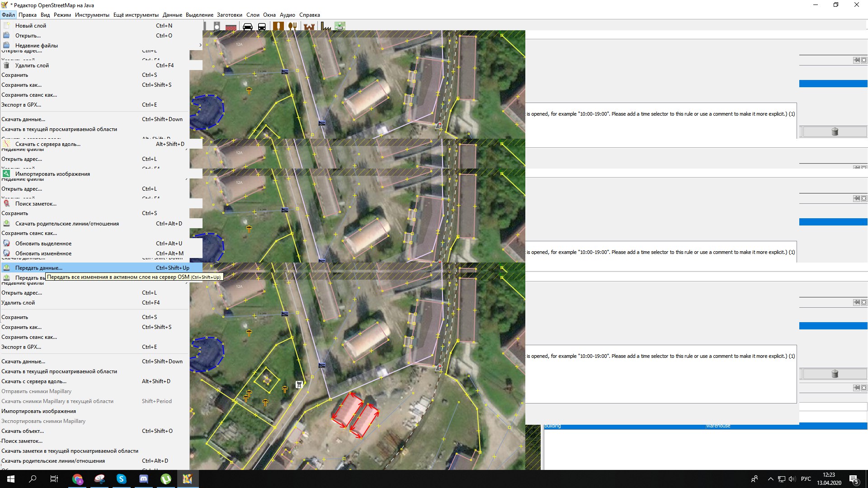Open the People tray icon
The width and height of the screenshot is (868, 488).
tap(754, 479)
